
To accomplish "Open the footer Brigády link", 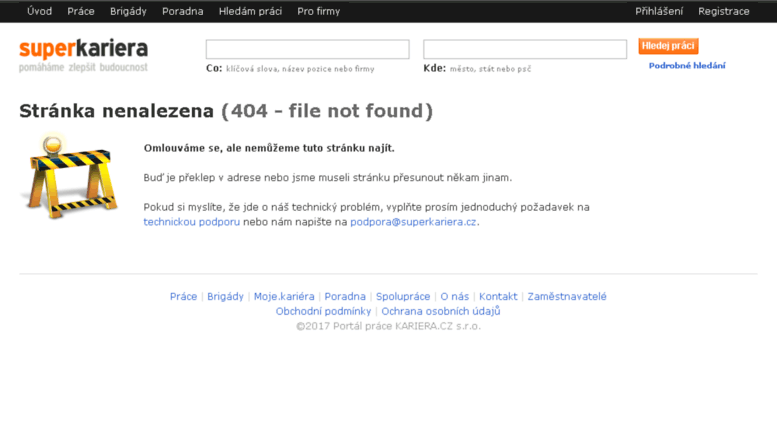I will click(225, 296).
